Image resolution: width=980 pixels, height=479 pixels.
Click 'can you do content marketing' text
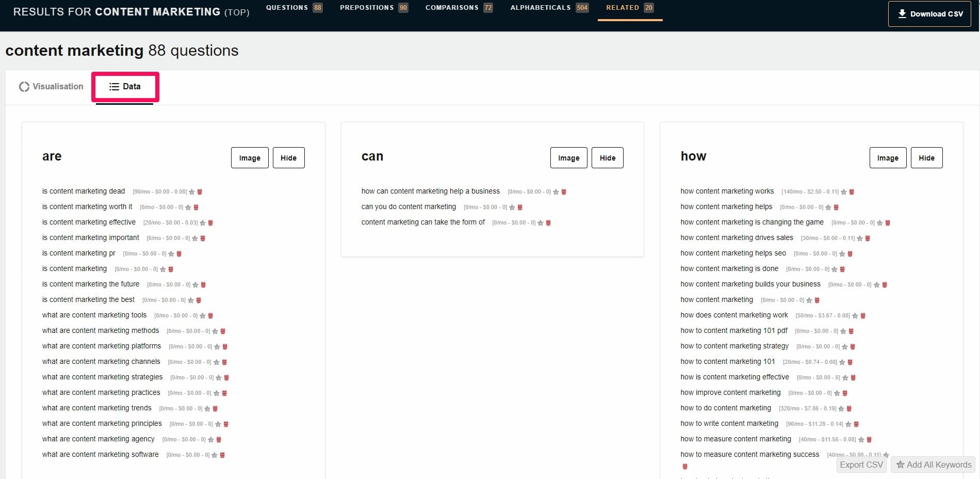(x=409, y=206)
